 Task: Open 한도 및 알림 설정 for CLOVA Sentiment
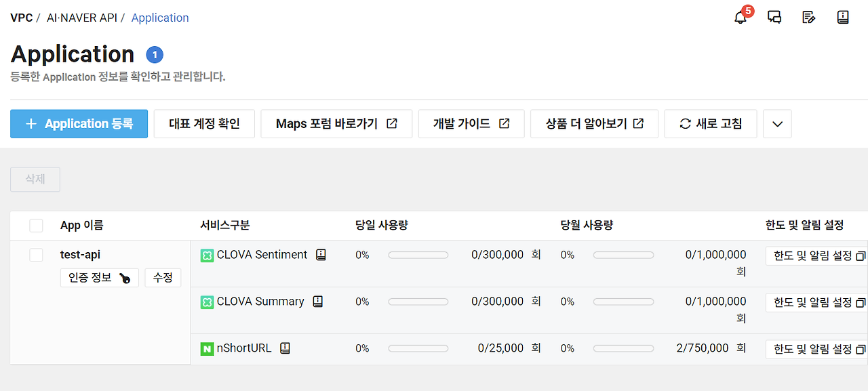(817, 256)
